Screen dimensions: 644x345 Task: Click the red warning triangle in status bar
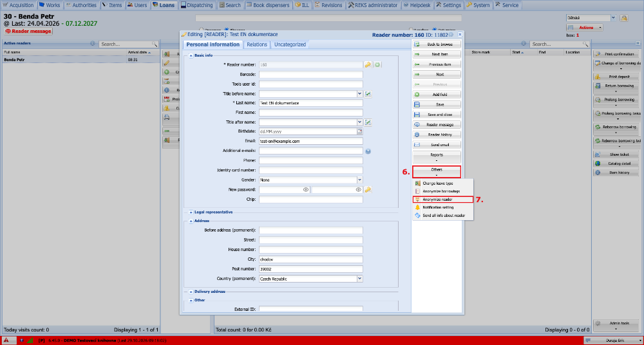coord(6,340)
